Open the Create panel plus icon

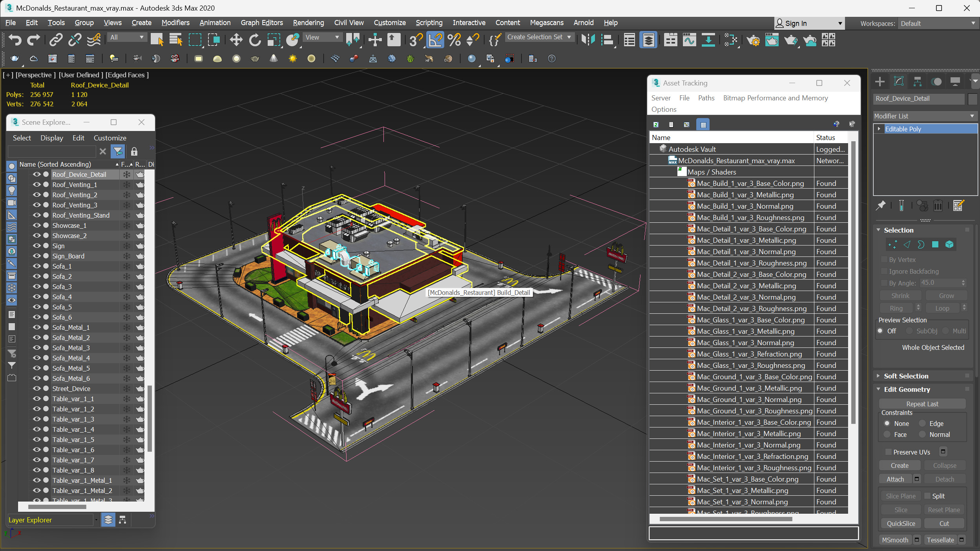880,81
